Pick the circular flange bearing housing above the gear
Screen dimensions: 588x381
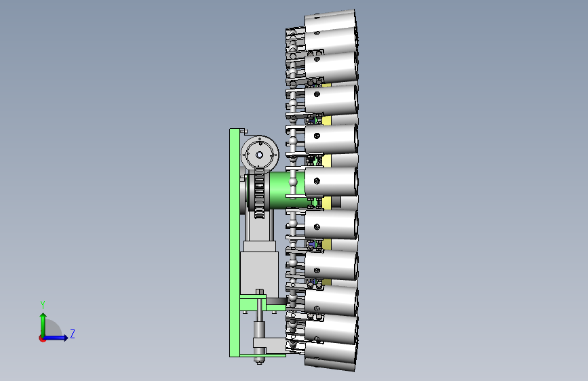click(260, 154)
